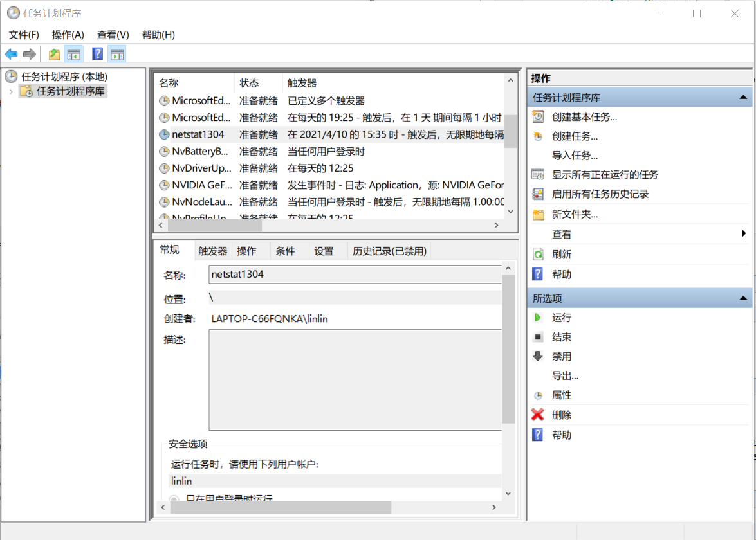Click the Forward arrow toolbar icon
756x540 pixels.
pos(30,55)
